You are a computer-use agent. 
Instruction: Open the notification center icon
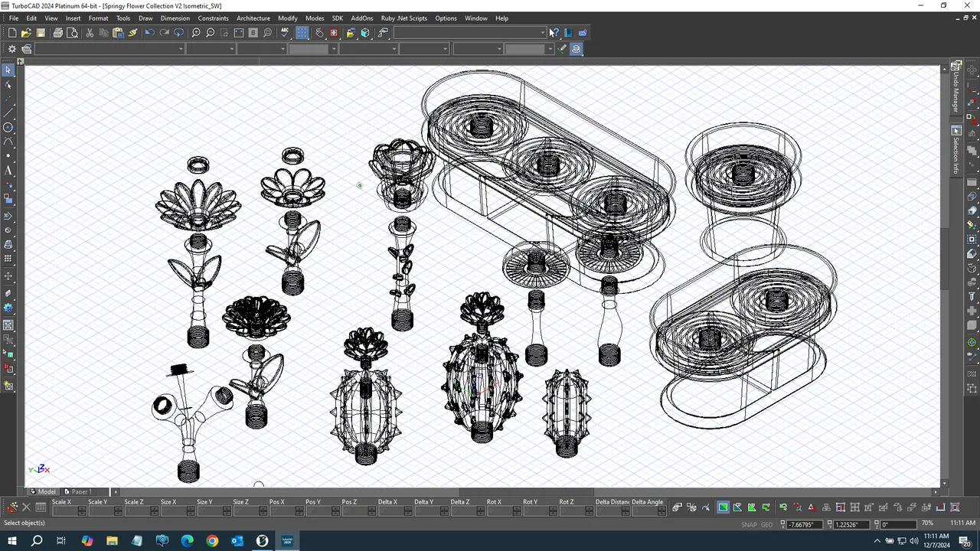(965, 541)
